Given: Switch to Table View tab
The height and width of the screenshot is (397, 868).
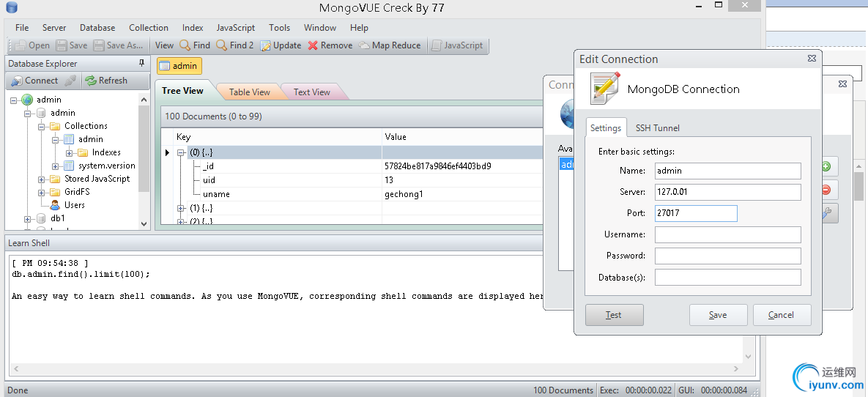Looking at the screenshot, I should coord(249,92).
